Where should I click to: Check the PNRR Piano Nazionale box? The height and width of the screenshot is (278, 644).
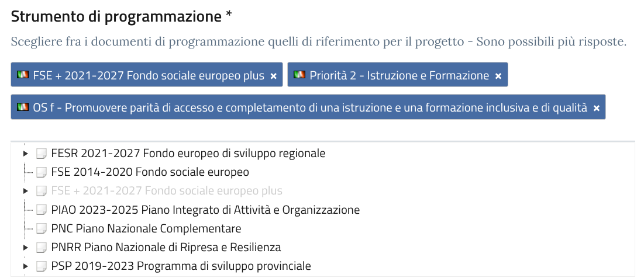(42, 248)
